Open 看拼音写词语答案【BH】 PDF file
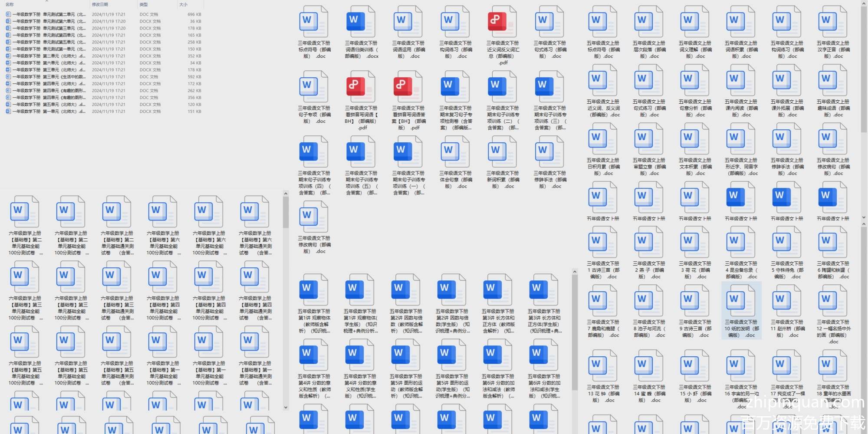This screenshot has width=868, height=434. click(408, 101)
